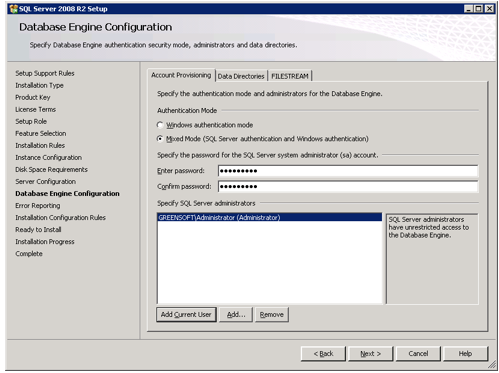Click Setup Role step

(x=31, y=121)
